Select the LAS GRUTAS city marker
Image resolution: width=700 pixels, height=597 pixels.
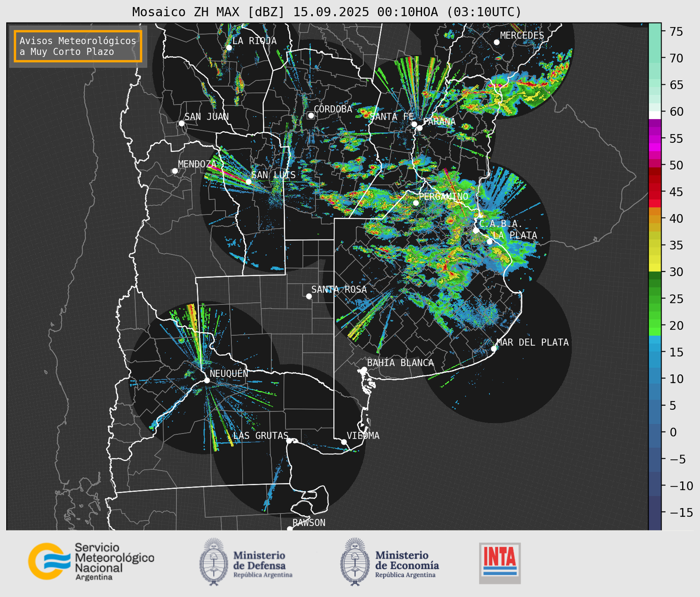(289, 441)
